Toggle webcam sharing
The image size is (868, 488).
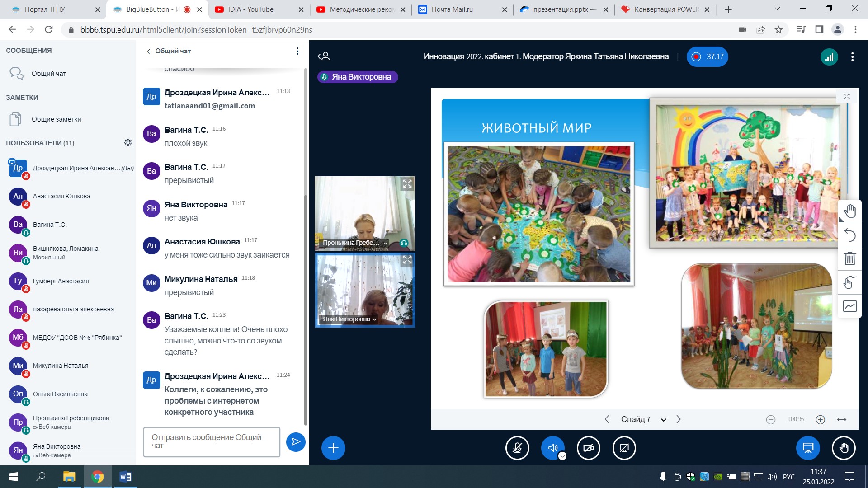click(589, 448)
